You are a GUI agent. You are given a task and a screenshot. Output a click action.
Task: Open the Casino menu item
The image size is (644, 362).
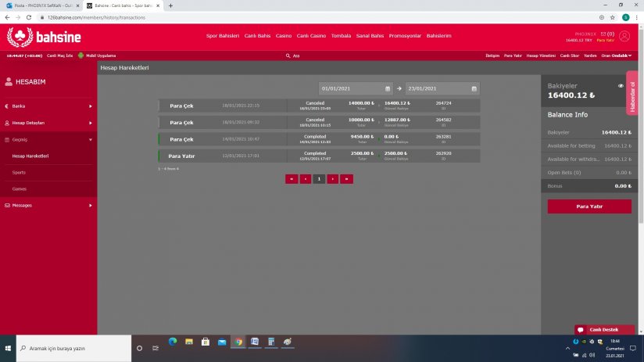284,36
